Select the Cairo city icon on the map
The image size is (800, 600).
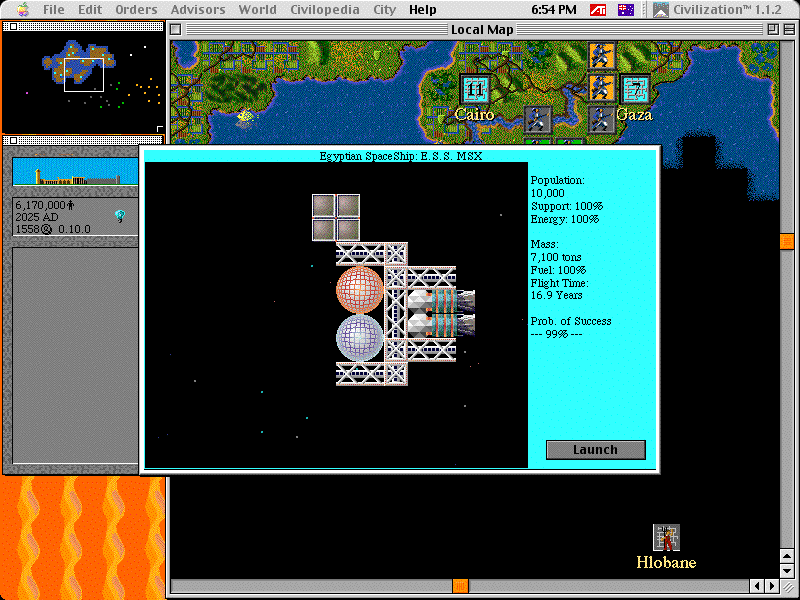(475, 90)
